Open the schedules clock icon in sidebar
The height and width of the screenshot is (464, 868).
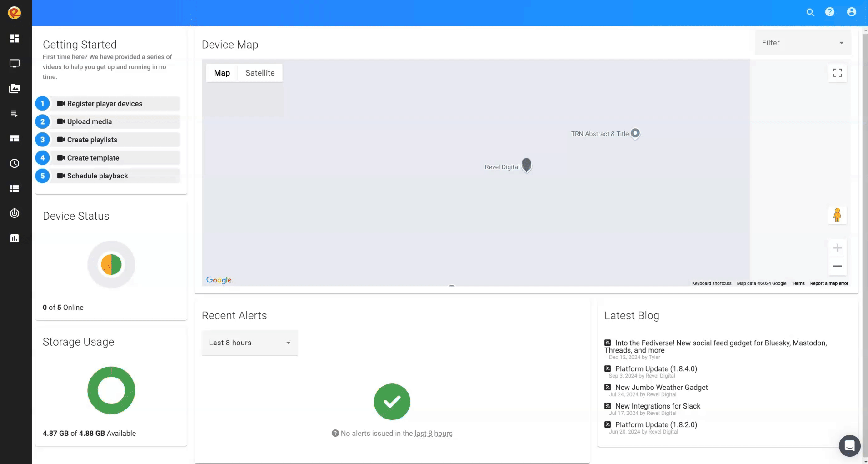coord(15,163)
